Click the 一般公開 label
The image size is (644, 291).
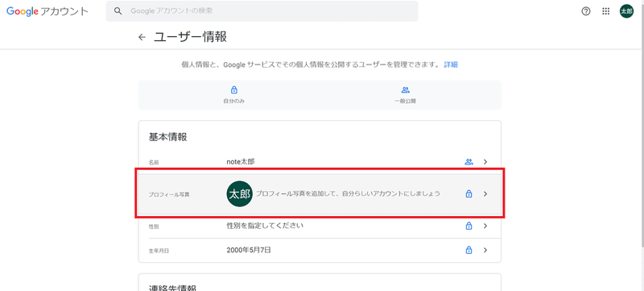pyautogui.click(x=405, y=101)
